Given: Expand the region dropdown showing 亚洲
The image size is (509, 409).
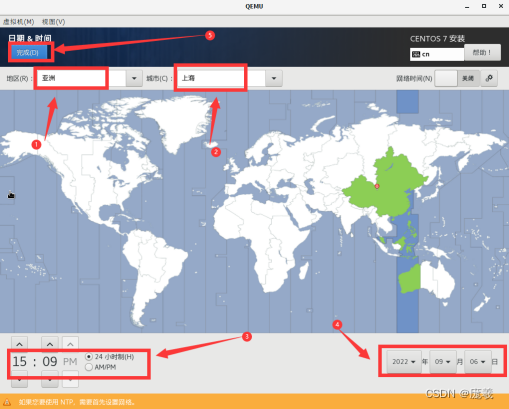Looking at the screenshot, I should [x=134, y=78].
